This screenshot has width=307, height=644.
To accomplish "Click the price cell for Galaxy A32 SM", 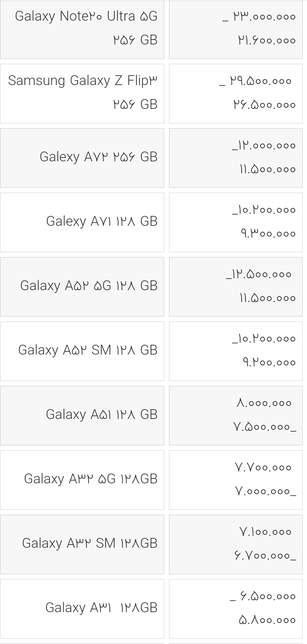I will (236, 544).
